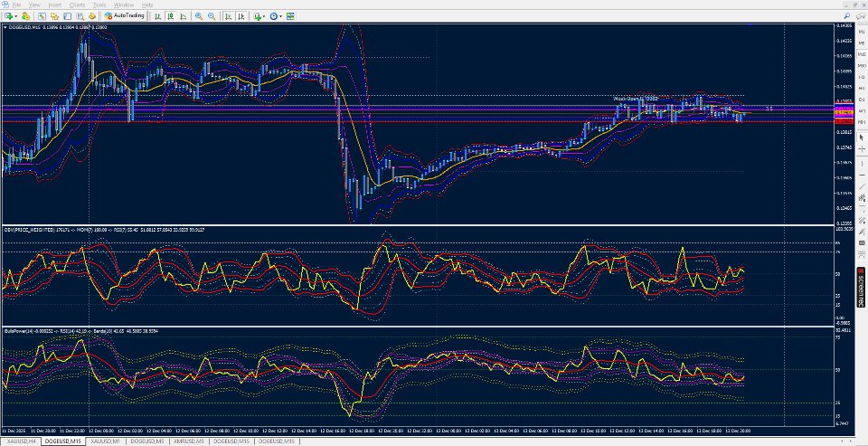The image size is (868, 446).
Task: Select the Crosshair tool
Action: coord(862,148)
